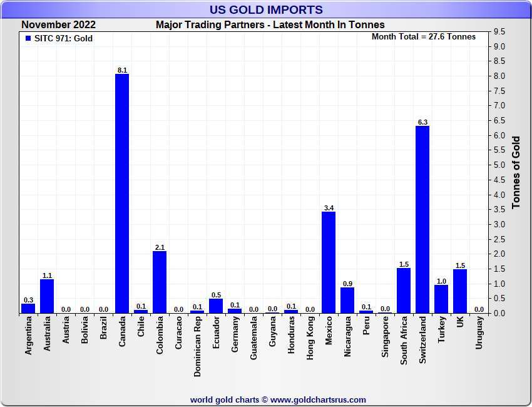Click the '5.0' y-axis tick label
This screenshot has height=407, width=532.
[499, 165]
